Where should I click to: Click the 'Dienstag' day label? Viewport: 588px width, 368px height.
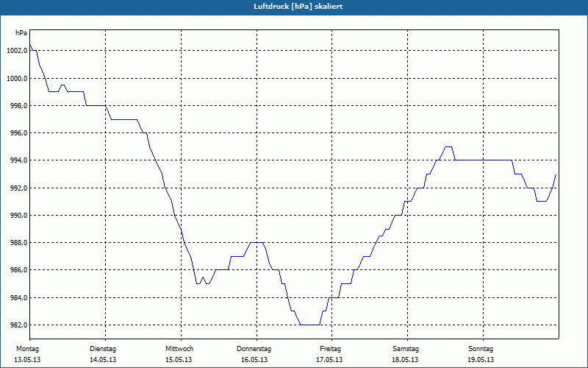tap(103, 349)
